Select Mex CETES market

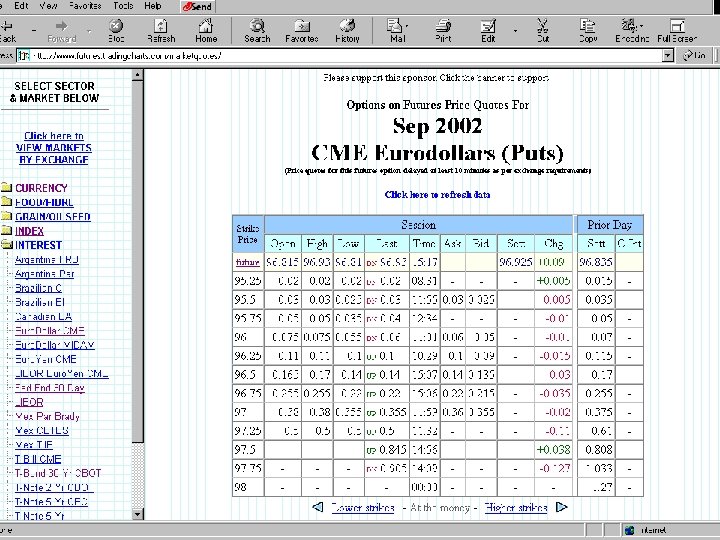coord(42,430)
